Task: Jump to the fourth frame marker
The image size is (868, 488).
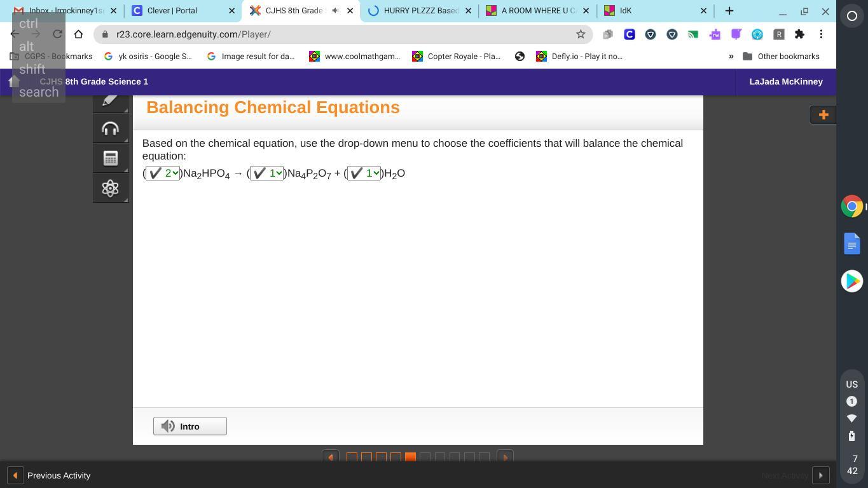Action: (396, 457)
